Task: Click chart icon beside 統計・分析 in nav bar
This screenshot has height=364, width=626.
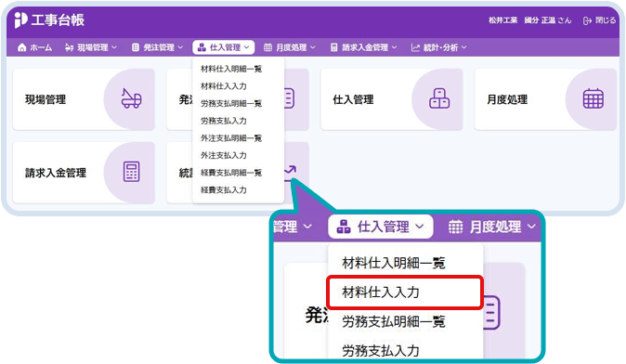Action: 415,47
